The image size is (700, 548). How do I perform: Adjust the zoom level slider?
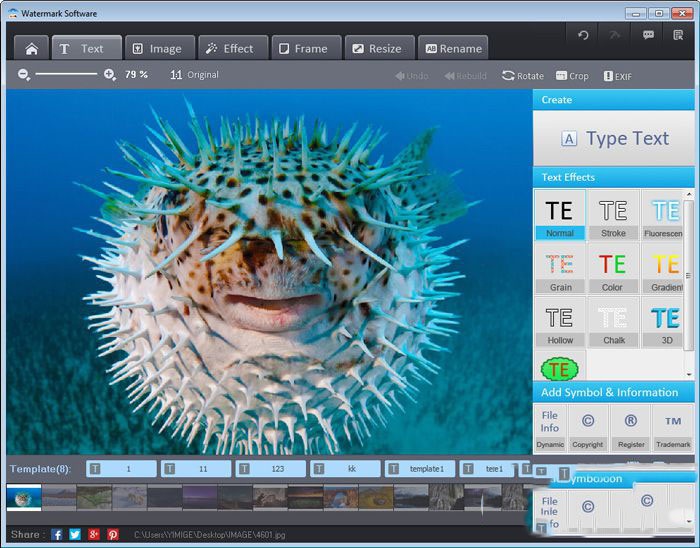[66, 74]
